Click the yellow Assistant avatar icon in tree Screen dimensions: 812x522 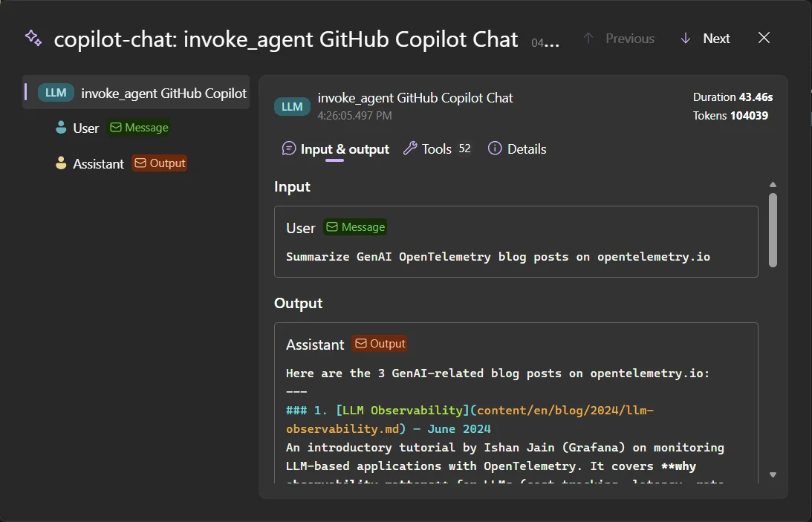(61, 163)
